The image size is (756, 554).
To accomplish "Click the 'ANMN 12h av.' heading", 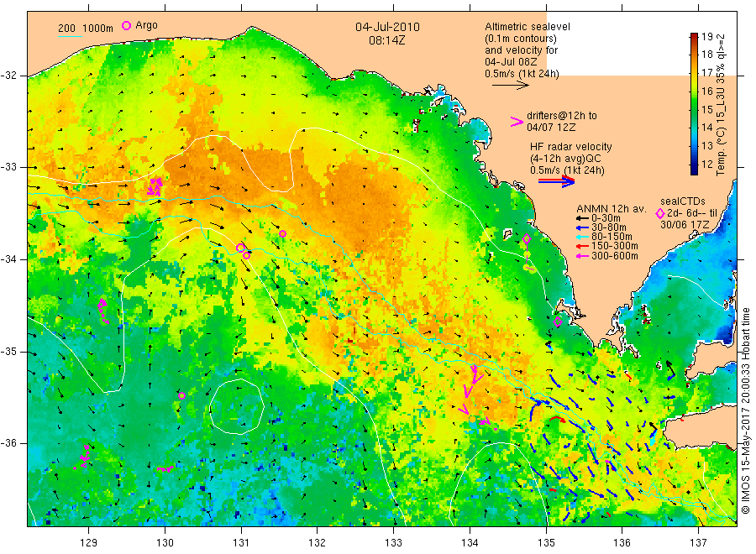I will [x=611, y=209].
